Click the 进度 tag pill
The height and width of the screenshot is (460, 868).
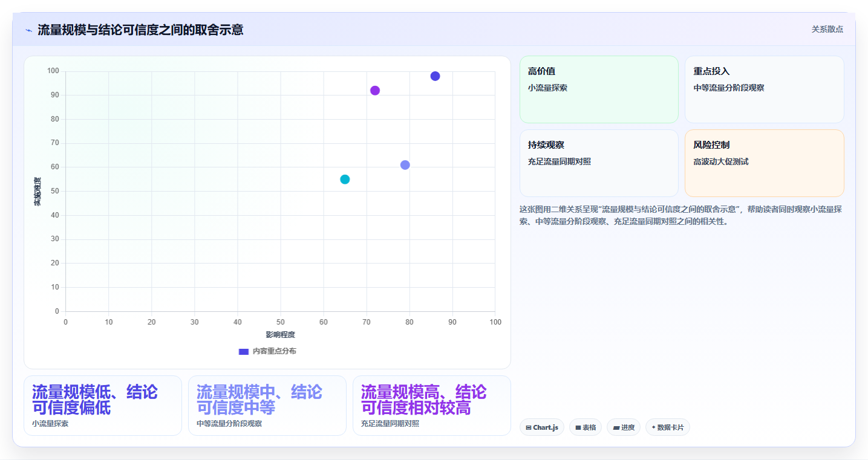tap(624, 427)
